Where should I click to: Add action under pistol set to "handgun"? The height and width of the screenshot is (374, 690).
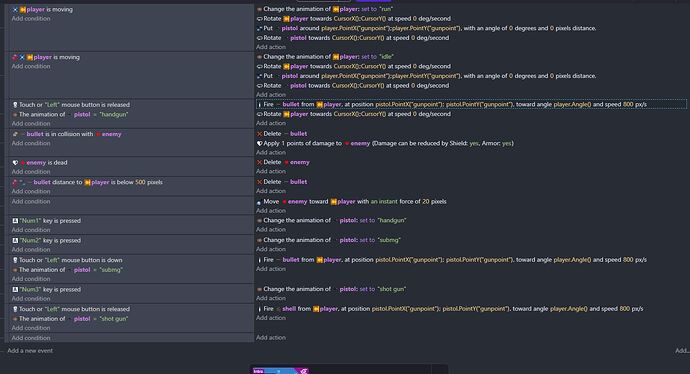[x=271, y=230]
